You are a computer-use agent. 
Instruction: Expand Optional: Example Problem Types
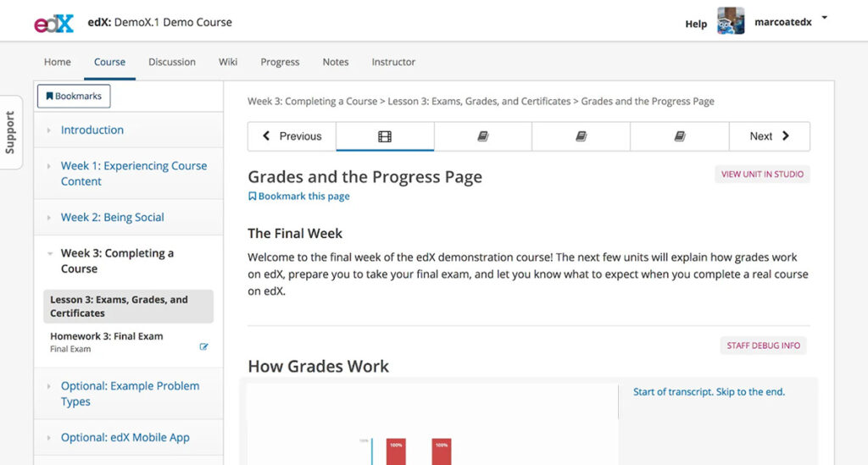coord(129,394)
